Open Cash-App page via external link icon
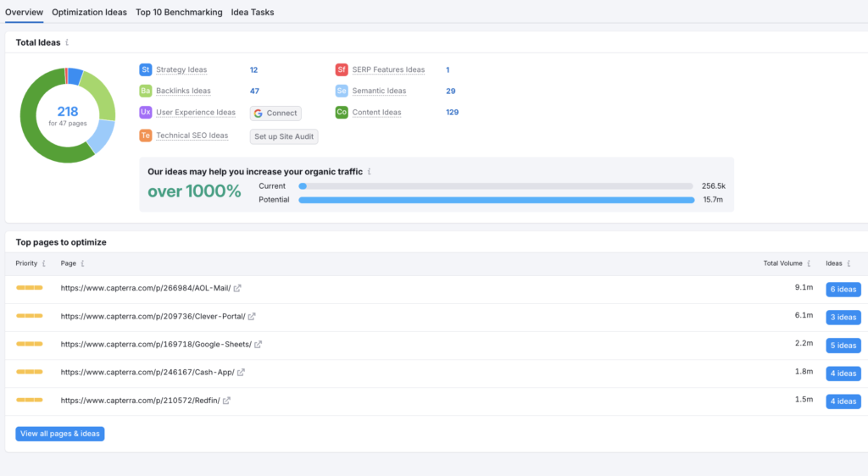Viewport: 868px width, 476px height. [241, 373]
